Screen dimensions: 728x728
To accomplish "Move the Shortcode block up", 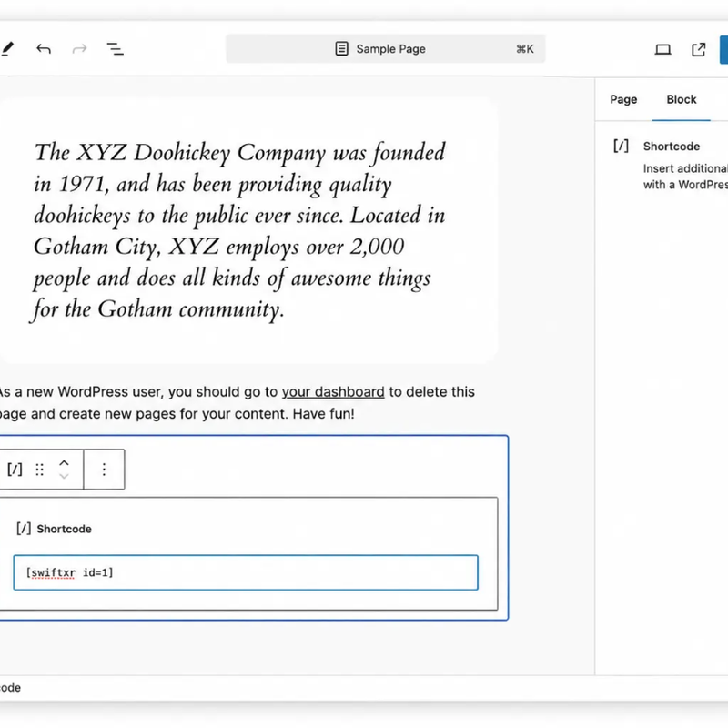I will [x=64, y=463].
